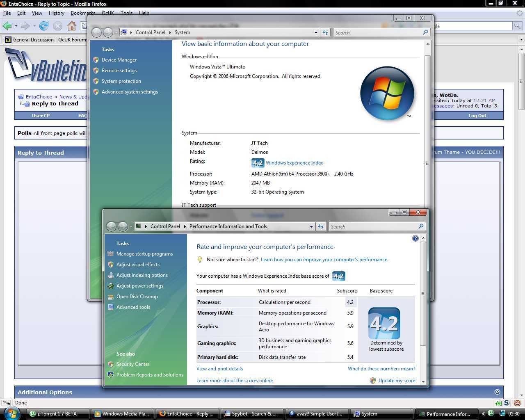Open Advanced system settings
This screenshot has width=525, height=420.
[x=130, y=92]
